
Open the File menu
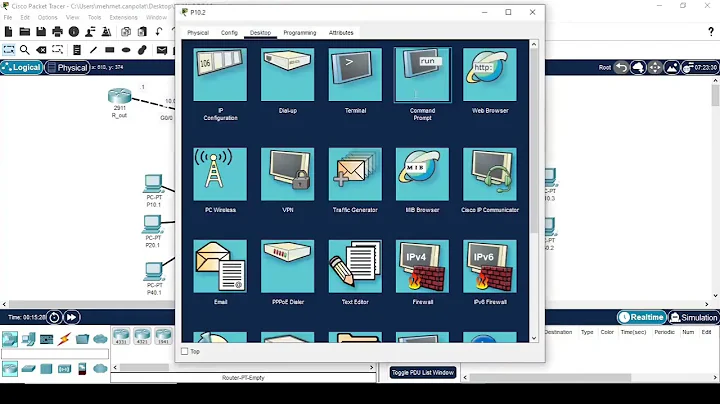[8, 17]
